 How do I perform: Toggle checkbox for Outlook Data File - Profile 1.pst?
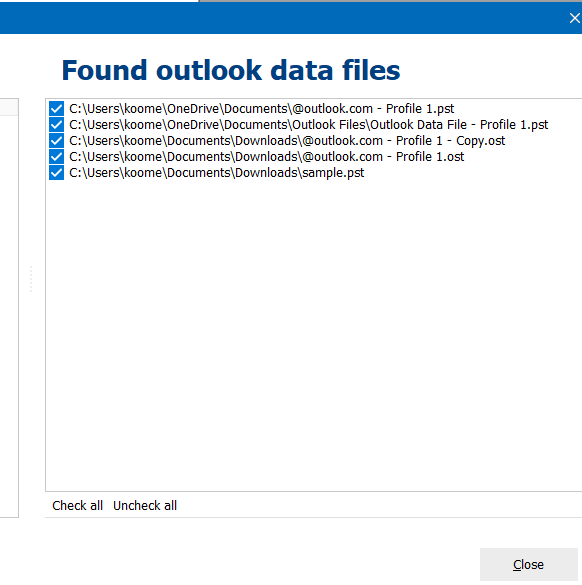pos(56,125)
